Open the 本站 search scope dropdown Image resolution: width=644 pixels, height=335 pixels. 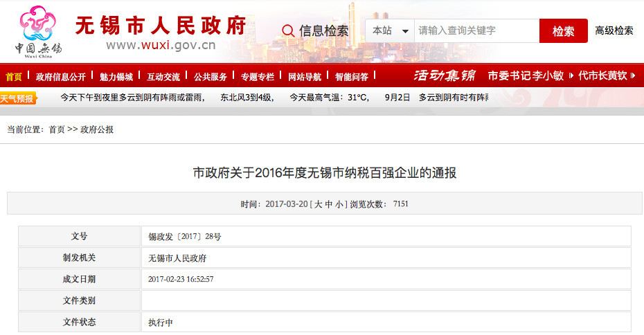(x=390, y=30)
